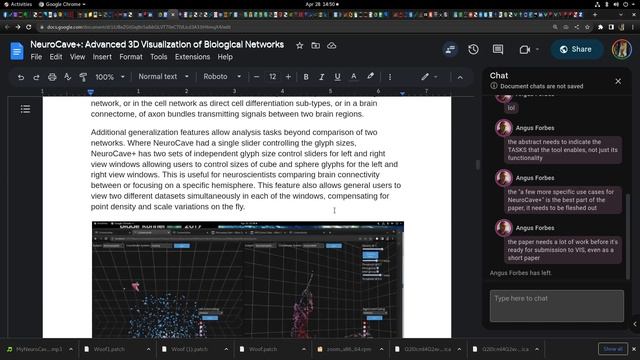The width and height of the screenshot is (640, 360).
Task: Open the Meet call dropdown arrow
Action: coord(538,49)
